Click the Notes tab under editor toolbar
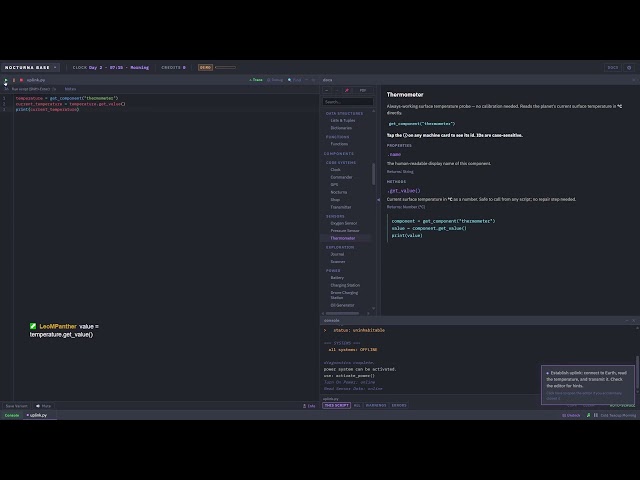Viewport: 640px width, 480px height. [x=70, y=89]
